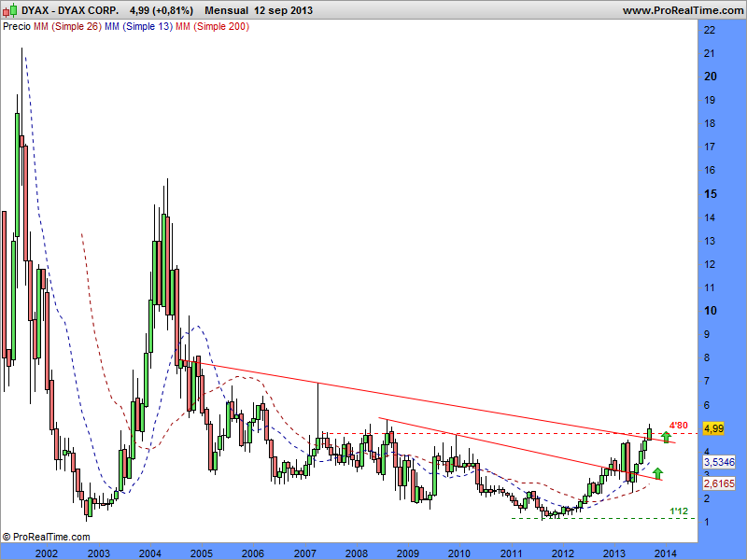
Task: Click the "Precio" legend label
Action: 17,27
